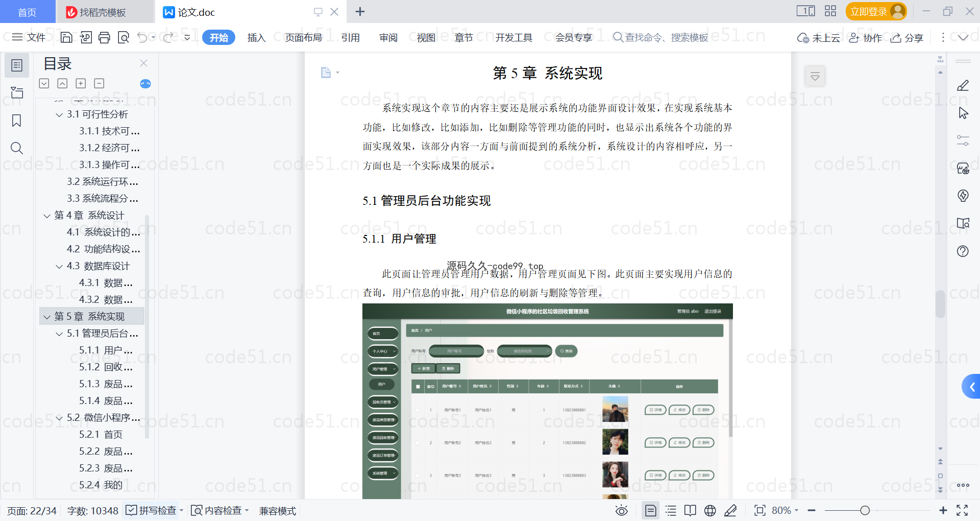Collapse 4.3 数据库设计 node
This screenshot has width=980, height=521.
click(x=59, y=267)
